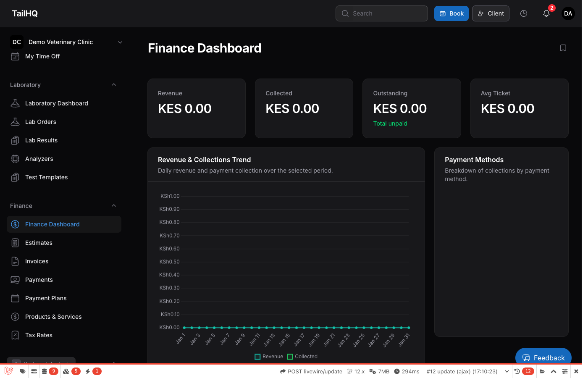Screen dimensions: 588x378
Task: Click the Book button
Action: point(451,13)
